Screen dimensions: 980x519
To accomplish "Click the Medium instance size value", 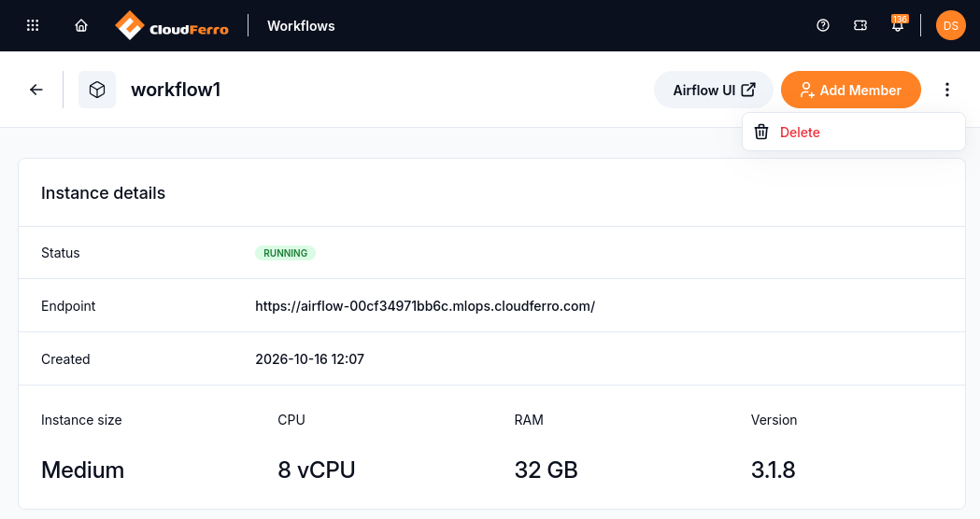I will pyautogui.click(x=82, y=470).
